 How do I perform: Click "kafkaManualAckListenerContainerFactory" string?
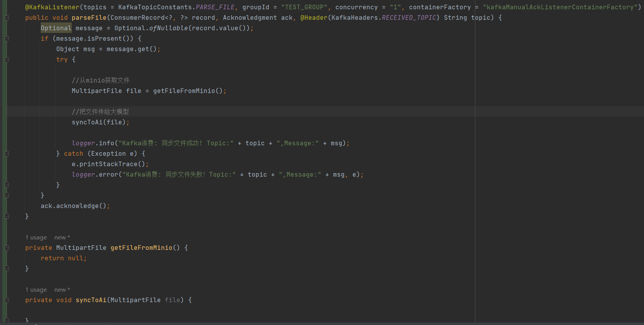(x=560, y=7)
